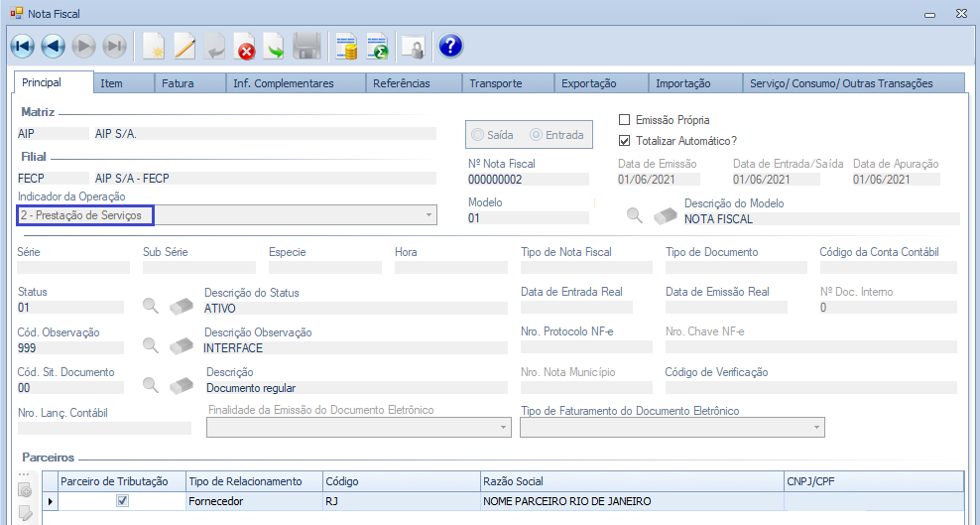Screen dimensions: 980x525
Task: Switch to the Fatura tab
Action: (189, 83)
